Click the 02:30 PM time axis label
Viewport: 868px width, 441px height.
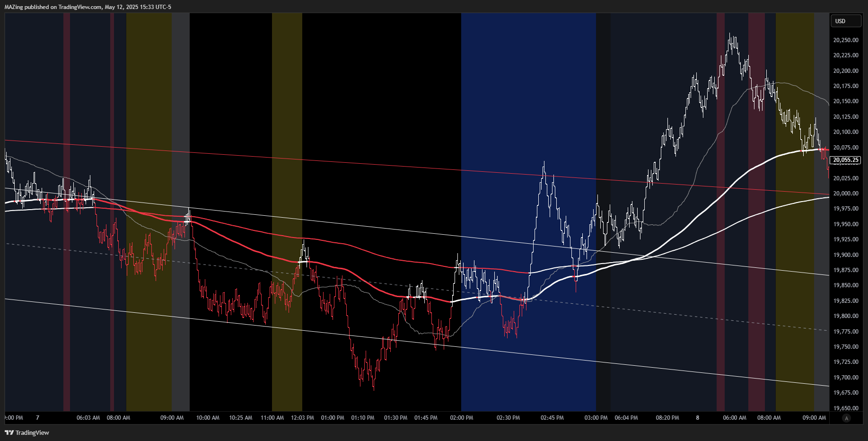509,418
